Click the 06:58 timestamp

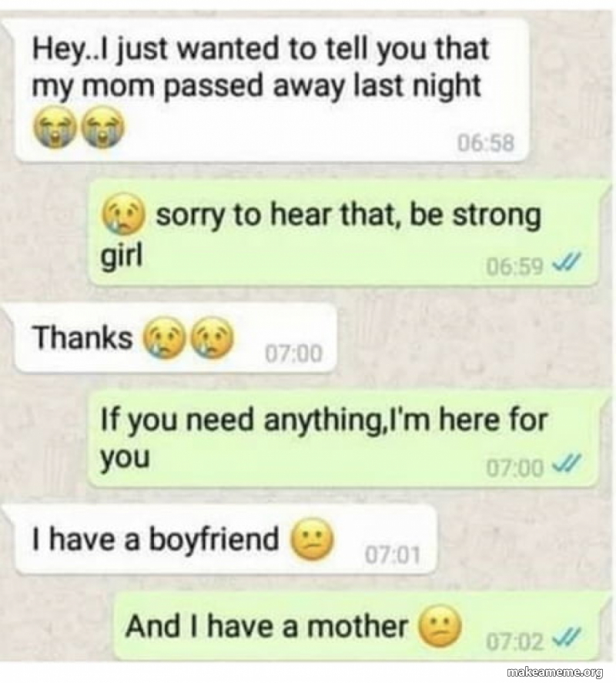486,143
